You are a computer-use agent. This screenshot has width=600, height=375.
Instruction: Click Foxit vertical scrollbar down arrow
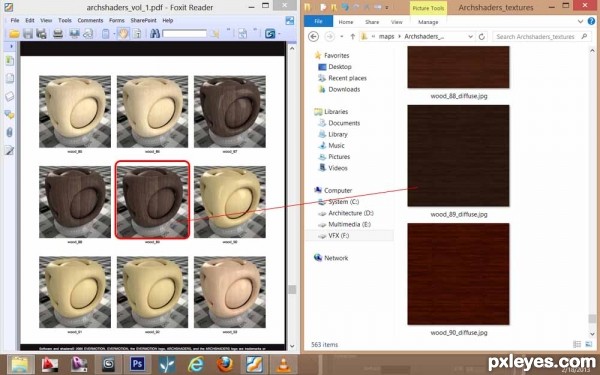click(x=292, y=346)
